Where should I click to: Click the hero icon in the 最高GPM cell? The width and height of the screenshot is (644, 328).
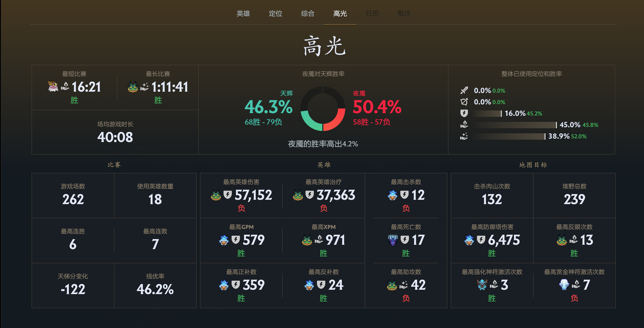pos(224,240)
